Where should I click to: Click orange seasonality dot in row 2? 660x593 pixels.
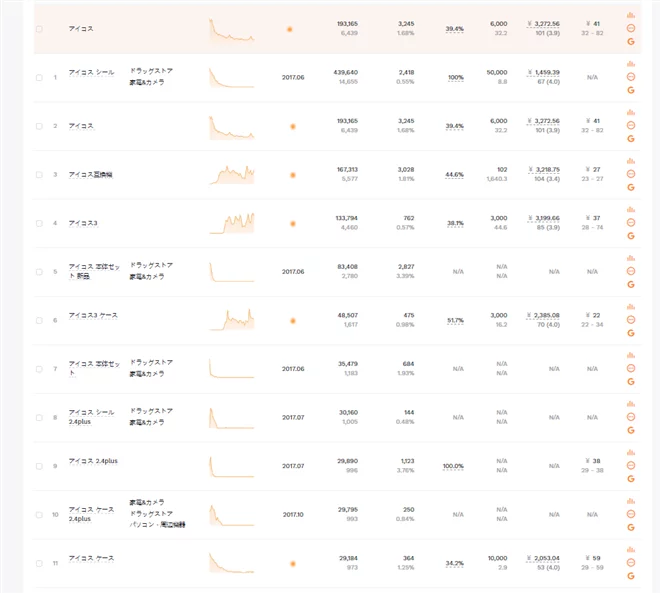pyautogui.click(x=292, y=127)
